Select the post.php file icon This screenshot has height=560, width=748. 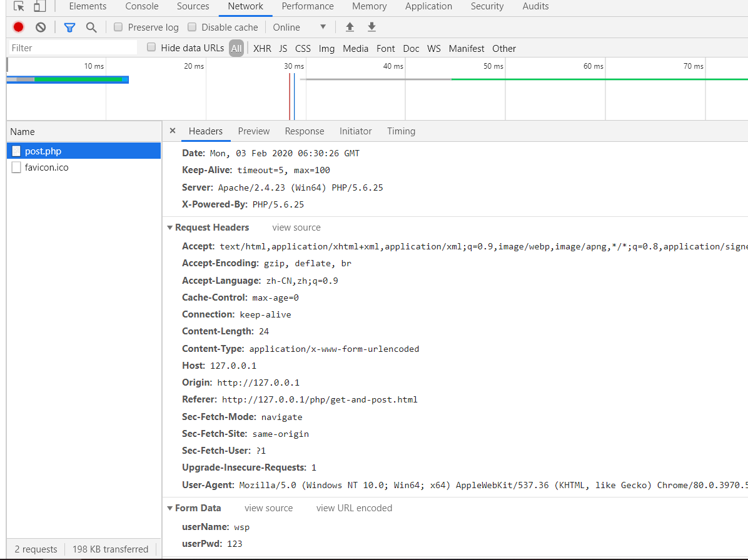click(16, 151)
